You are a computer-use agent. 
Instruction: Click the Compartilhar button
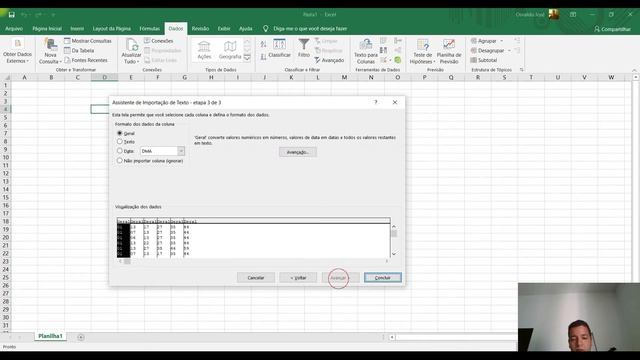pos(612,29)
